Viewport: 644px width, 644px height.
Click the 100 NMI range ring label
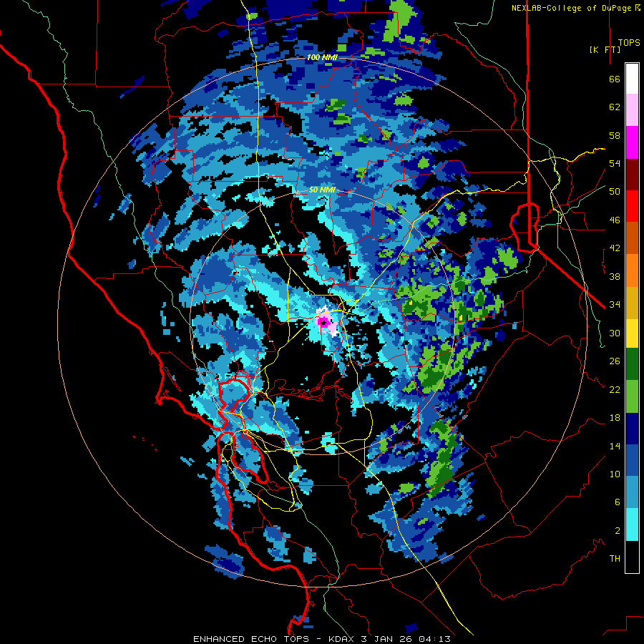(322, 57)
